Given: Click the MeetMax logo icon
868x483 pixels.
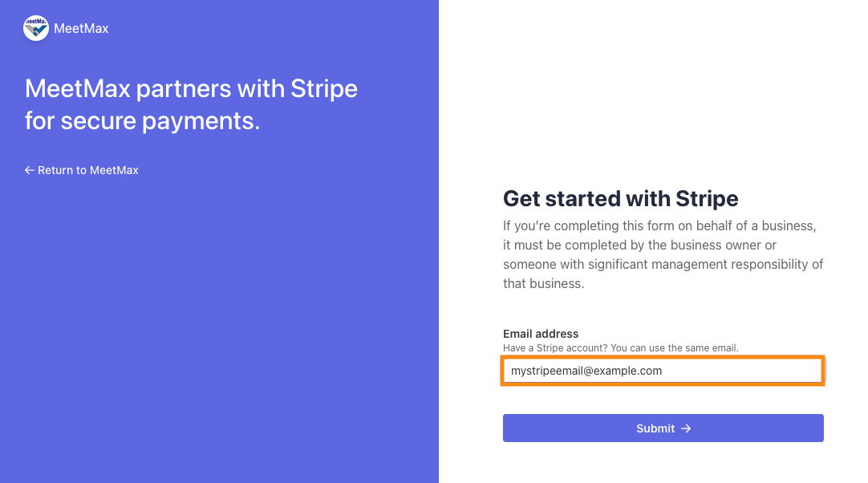Looking at the screenshot, I should click(x=36, y=28).
